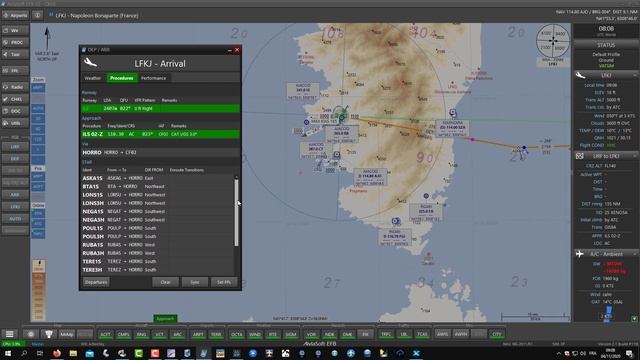
Task: Open the Airports button in top bar
Action: [15, 16]
